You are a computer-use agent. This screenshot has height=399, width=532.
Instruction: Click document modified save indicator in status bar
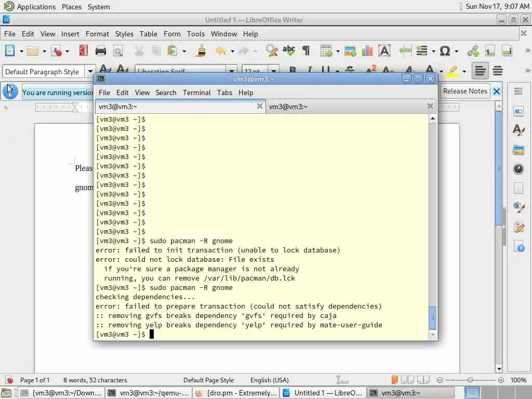click(x=9, y=380)
